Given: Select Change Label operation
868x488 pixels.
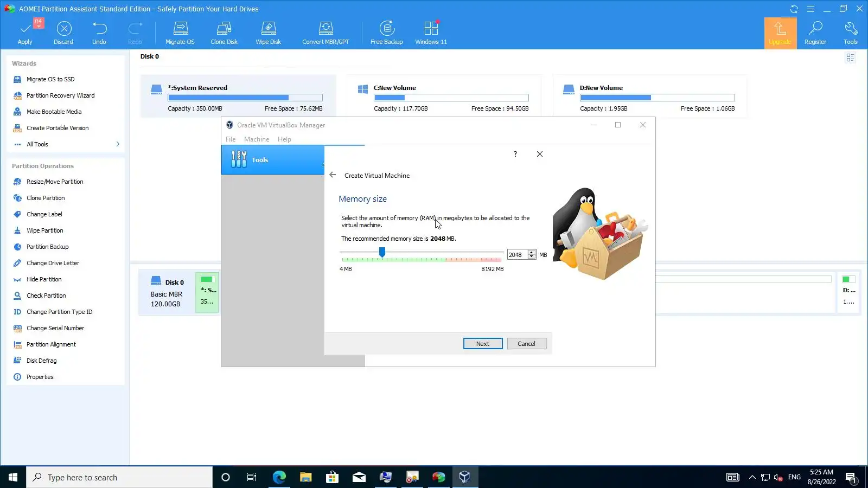Looking at the screenshot, I should [x=44, y=214].
